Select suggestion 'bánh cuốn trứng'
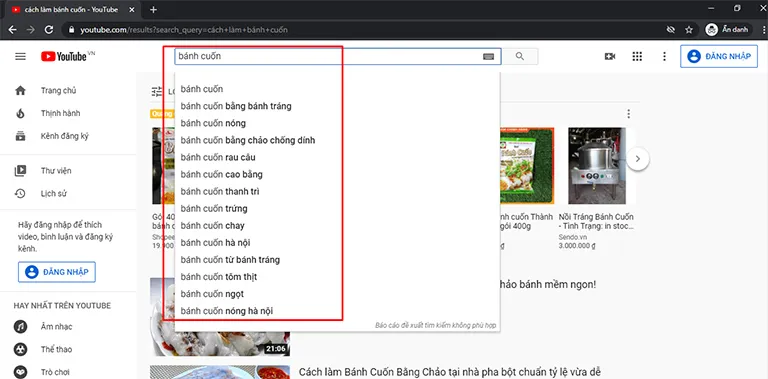Viewport: 768px width, 379px height. point(337,209)
